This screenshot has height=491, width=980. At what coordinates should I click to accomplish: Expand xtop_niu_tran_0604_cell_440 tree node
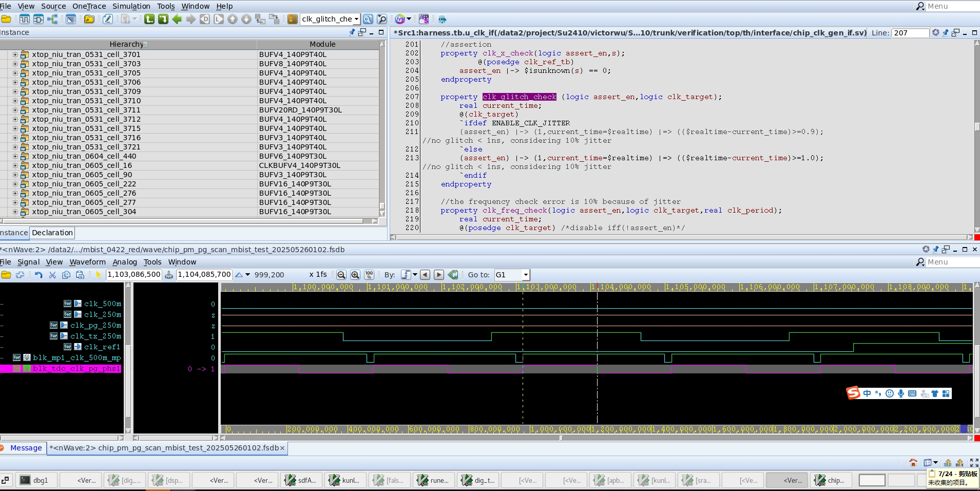click(x=15, y=156)
